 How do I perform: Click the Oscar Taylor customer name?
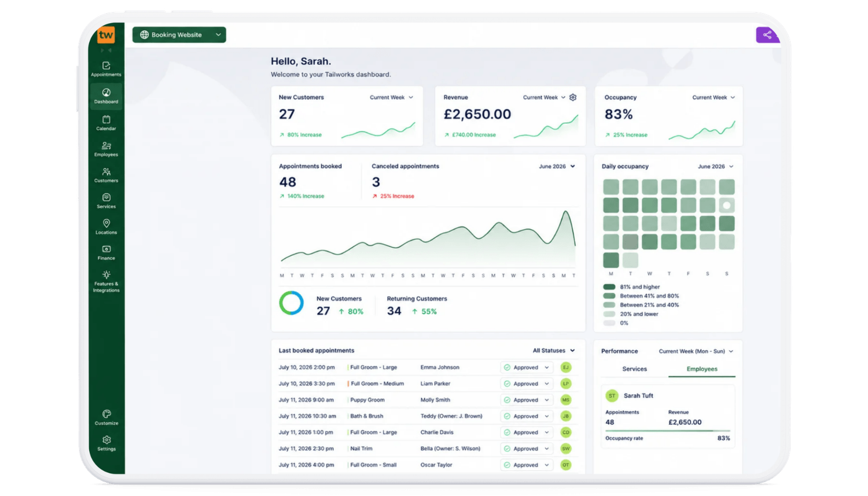(x=436, y=465)
